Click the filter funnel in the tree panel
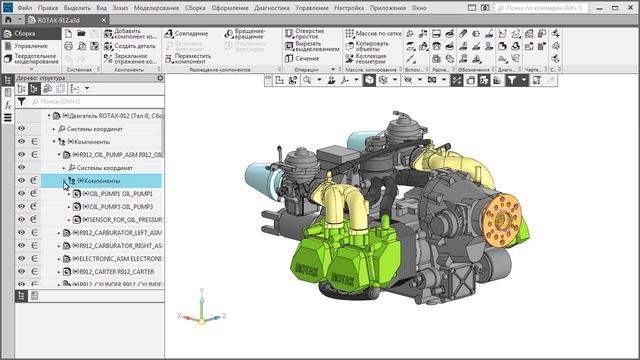The image size is (640, 360). pos(22,101)
